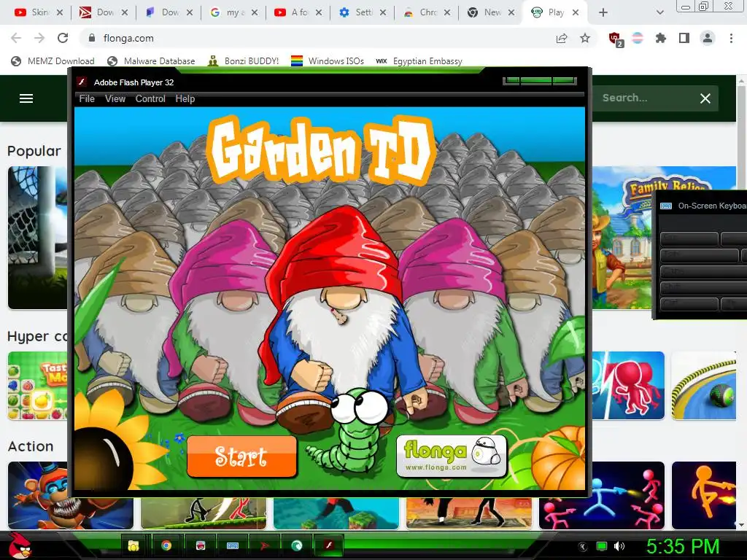Screen dimensions: 747x560
Task: Open the Malware Database bookmark
Action: tap(151, 61)
